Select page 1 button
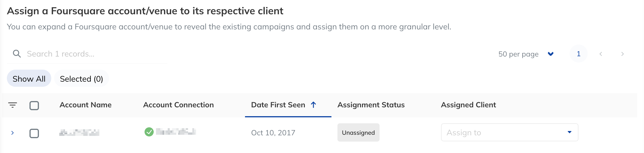644x153 pixels. coord(578,54)
